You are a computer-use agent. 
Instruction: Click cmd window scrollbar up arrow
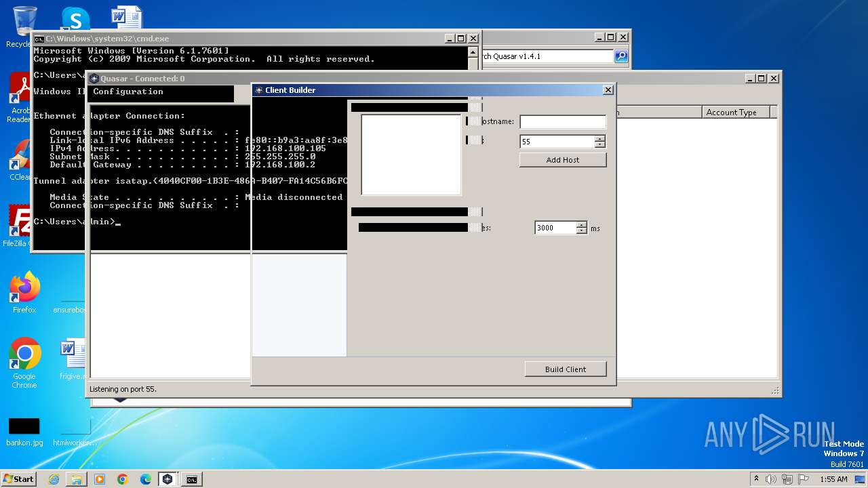473,51
